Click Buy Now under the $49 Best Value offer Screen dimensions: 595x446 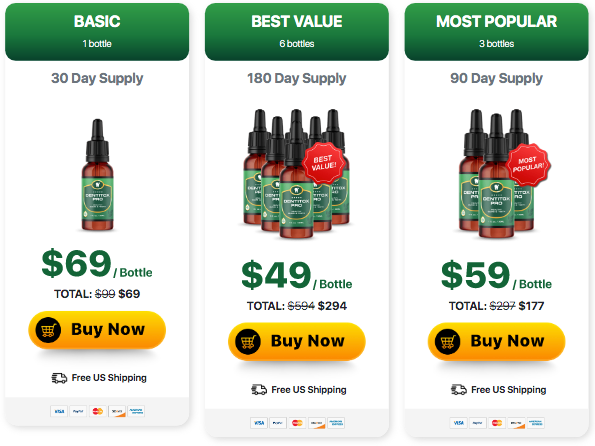tap(297, 341)
